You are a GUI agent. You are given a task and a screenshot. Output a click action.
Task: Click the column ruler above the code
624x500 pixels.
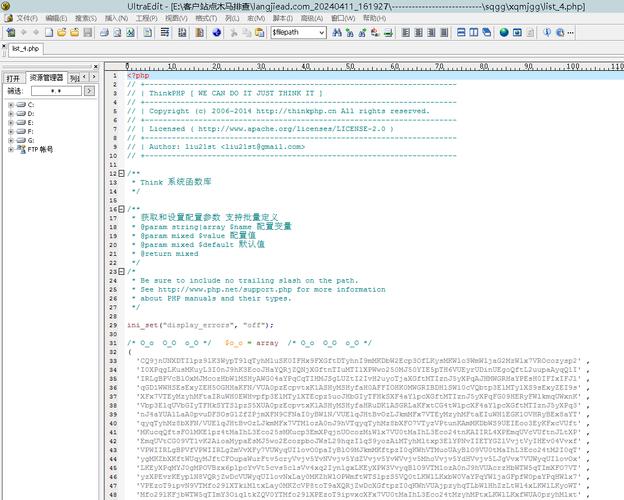coord(374,66)
